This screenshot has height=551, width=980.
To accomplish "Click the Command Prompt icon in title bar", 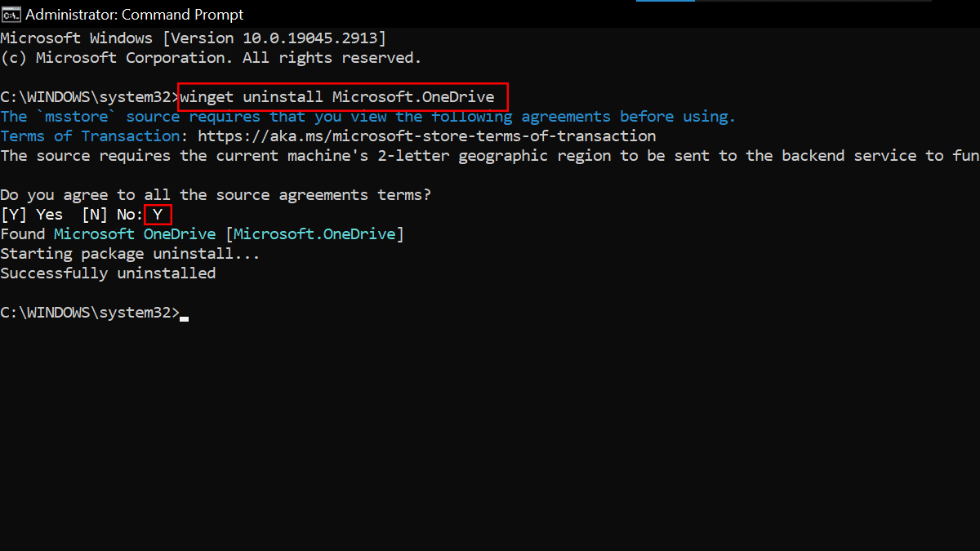I will [x=11, y=15].
